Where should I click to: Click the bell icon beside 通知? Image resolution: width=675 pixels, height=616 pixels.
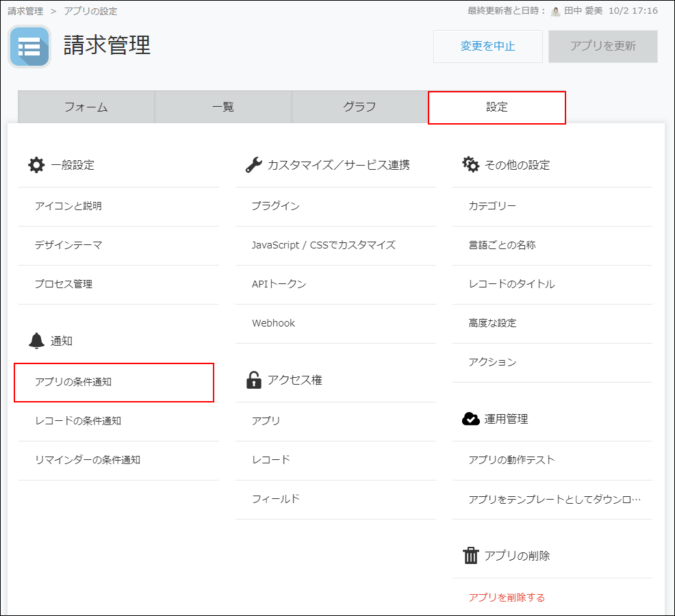point(36,340)
